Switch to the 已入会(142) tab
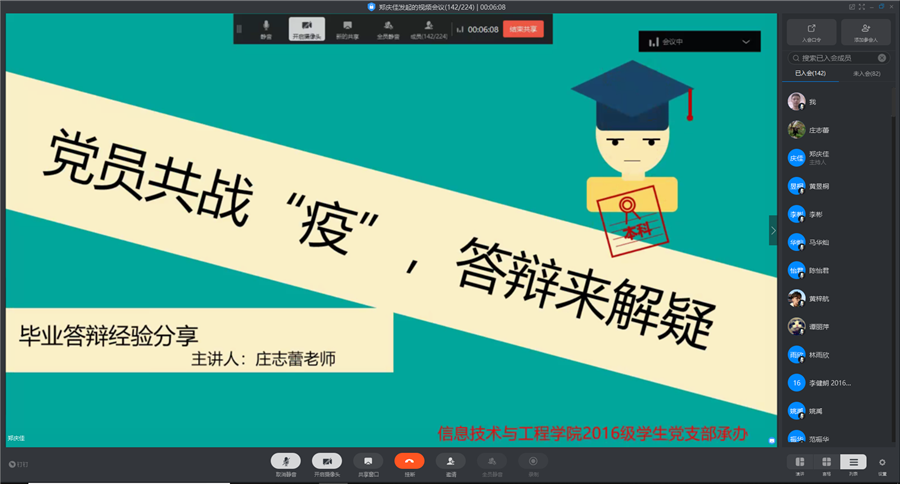The image size is (900, 484). [810, 74]
